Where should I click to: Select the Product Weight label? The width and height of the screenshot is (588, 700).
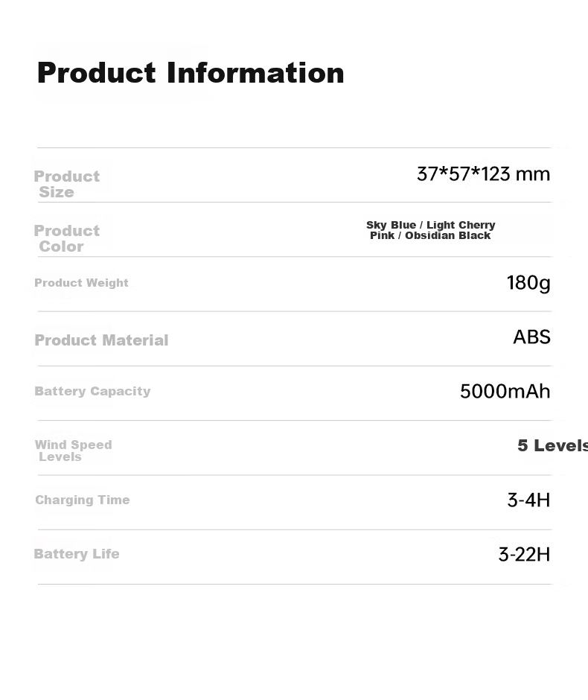tap(81, 282)
